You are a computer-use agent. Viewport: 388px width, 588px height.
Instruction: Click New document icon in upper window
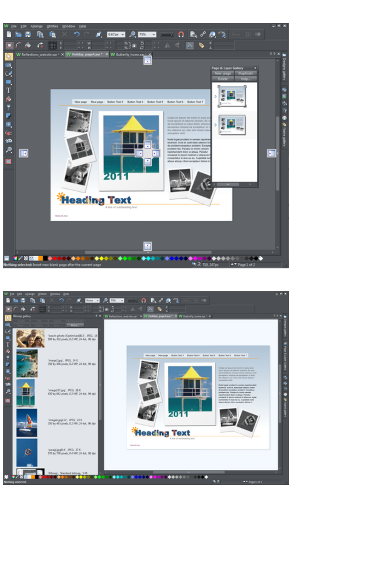[x=9, y=34]
